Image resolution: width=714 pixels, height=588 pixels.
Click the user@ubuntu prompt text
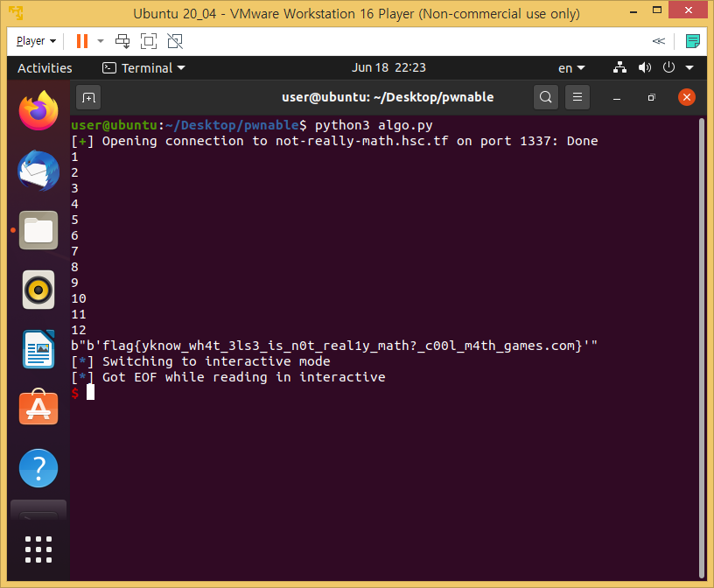114,125
